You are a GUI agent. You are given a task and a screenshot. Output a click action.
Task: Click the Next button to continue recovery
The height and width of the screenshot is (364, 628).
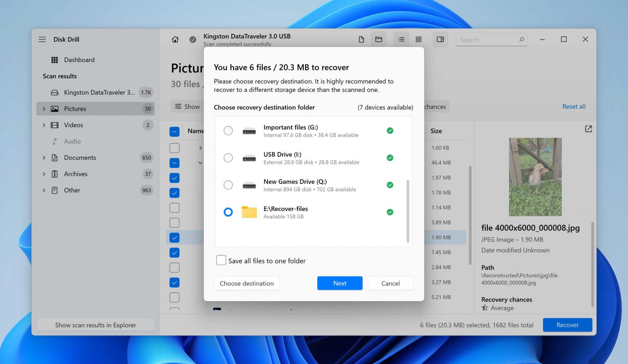340,283
